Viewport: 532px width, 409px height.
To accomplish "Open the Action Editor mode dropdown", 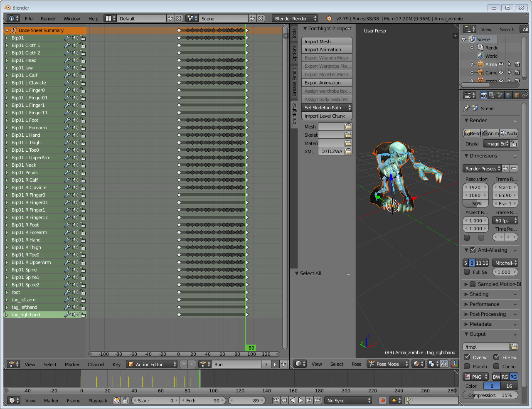I will coord(152,365).
